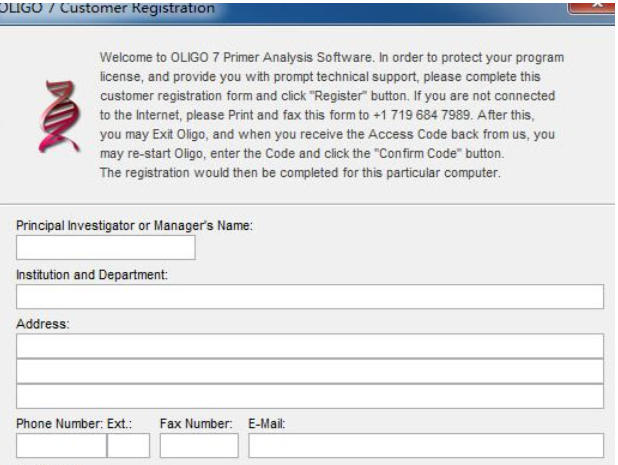
Task: Click the "Principal Investigator or Manager's Name" label
Action: click(x=135, y=226)
